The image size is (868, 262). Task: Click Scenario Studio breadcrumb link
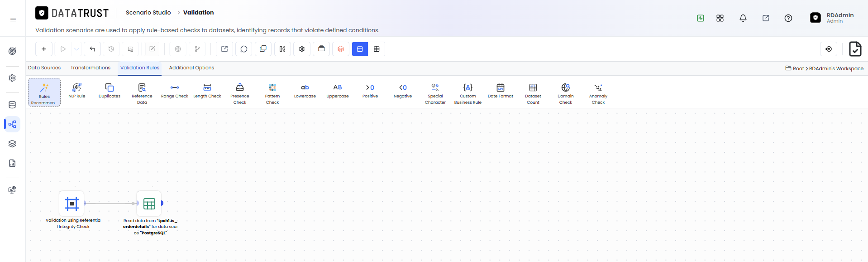click(x=148, y=13)
